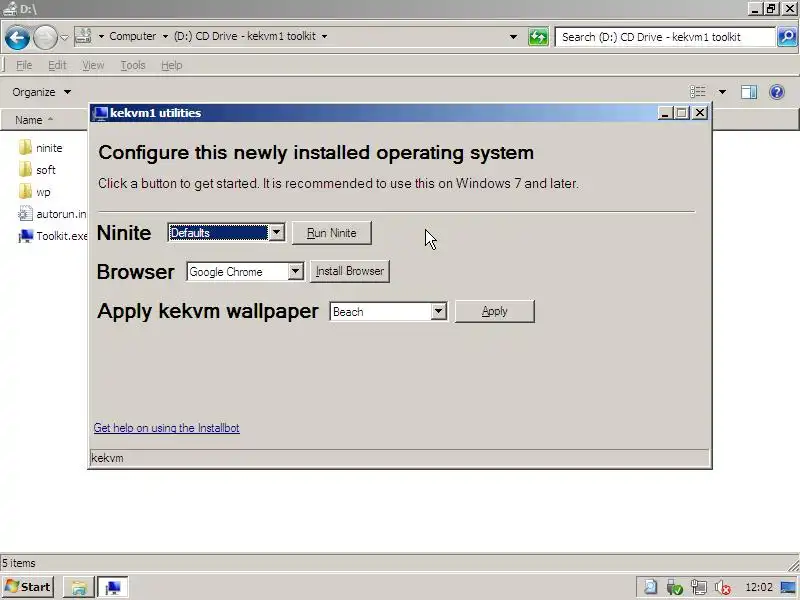Click the muted volume tray icon

(722, 588)
